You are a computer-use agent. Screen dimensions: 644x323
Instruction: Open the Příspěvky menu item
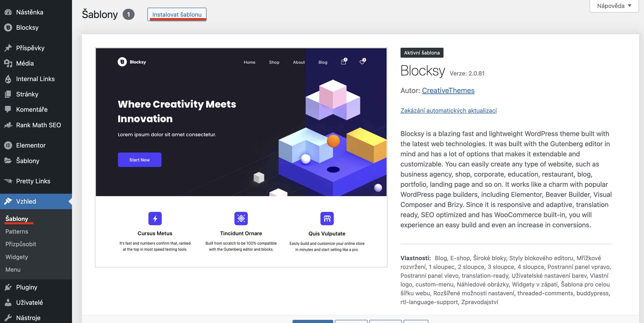coord(36,48)
